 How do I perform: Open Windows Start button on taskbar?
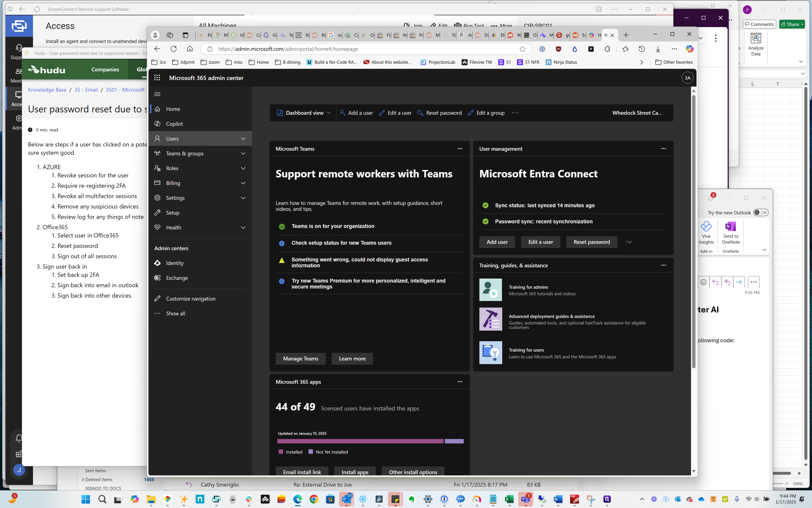click(x=86, y=499)
